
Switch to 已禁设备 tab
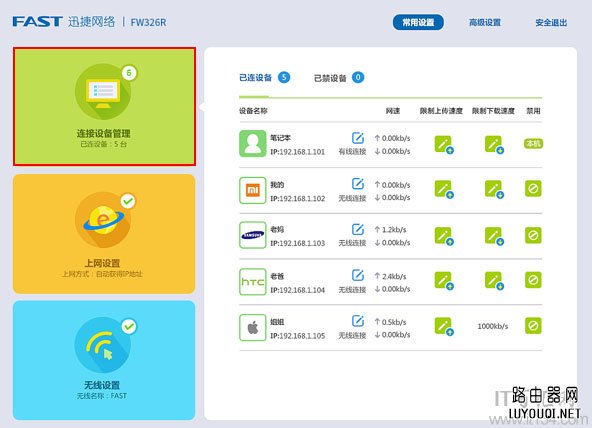[339, 78]
